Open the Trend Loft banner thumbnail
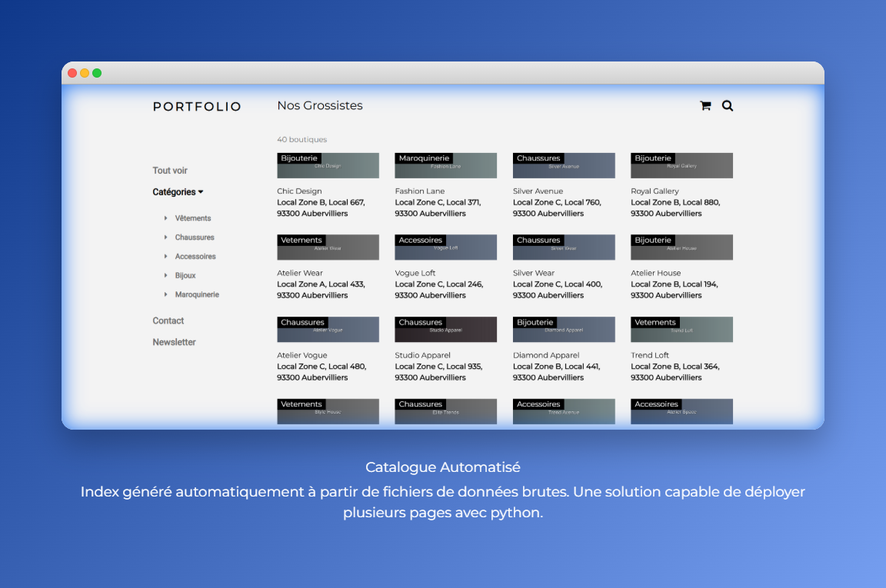Image resolution: width=886 pixels, height=588 pixels. (681, 329)
